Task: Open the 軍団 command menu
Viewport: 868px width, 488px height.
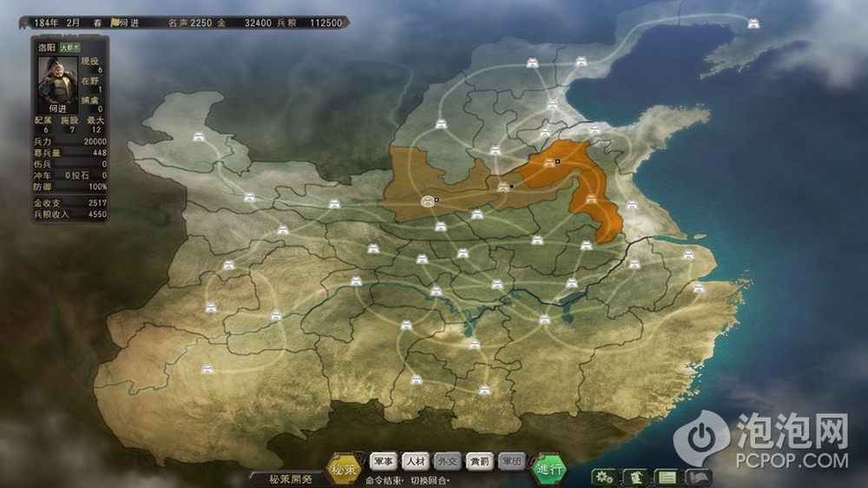Action: [511, 461]
